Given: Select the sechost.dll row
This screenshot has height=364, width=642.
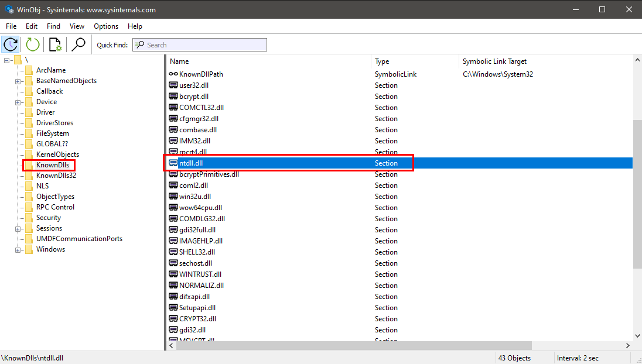Looking at the screenshot, I should tap(400, 263).
